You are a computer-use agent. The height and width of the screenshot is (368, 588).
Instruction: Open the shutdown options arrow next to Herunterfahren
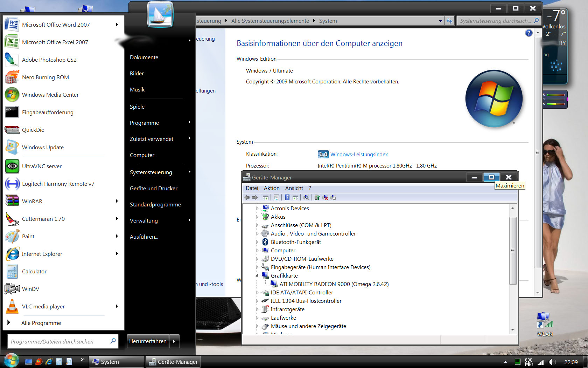(174, 341)
